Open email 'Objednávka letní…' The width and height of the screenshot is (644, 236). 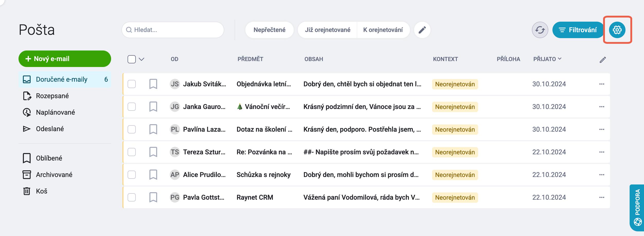[264, 84]
